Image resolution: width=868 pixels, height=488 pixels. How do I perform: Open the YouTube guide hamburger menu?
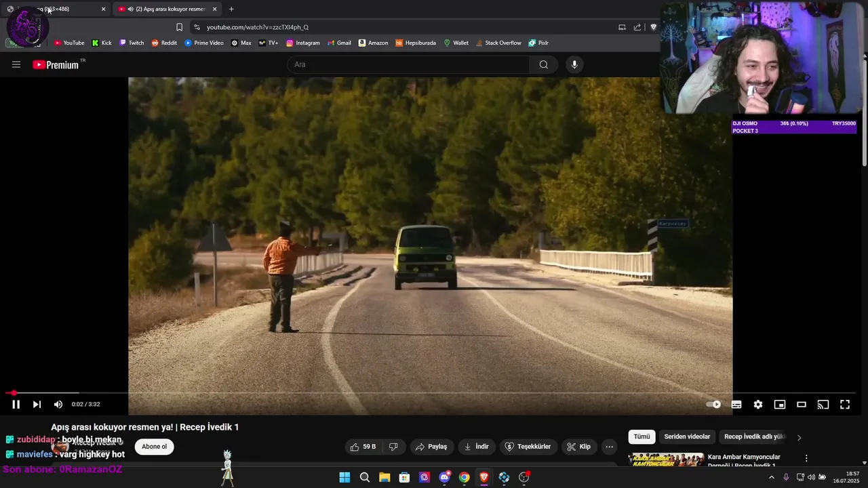click(x=16, y=64)
